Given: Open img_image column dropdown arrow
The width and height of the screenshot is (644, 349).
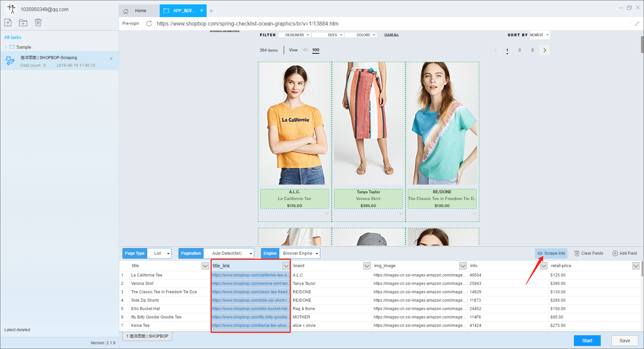Looking at the screenshot, I should (463, 266).
